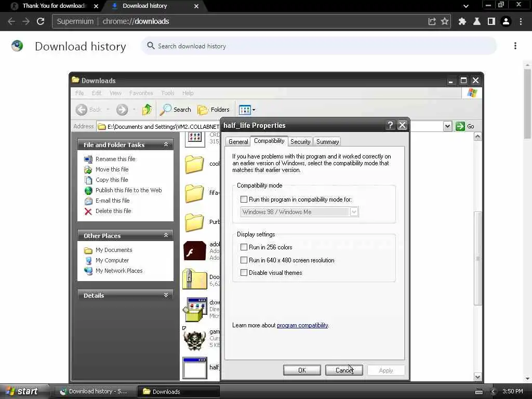This screenshot has width=532, height=399.
Task: Open My Network Places link
Action: pyautogui.click(x=119, y=270)
